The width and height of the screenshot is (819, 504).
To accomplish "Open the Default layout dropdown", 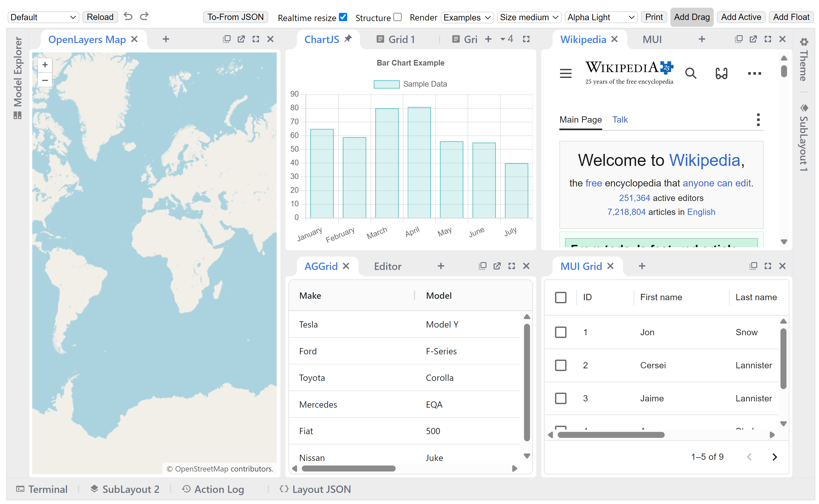I will click(43, 17).
